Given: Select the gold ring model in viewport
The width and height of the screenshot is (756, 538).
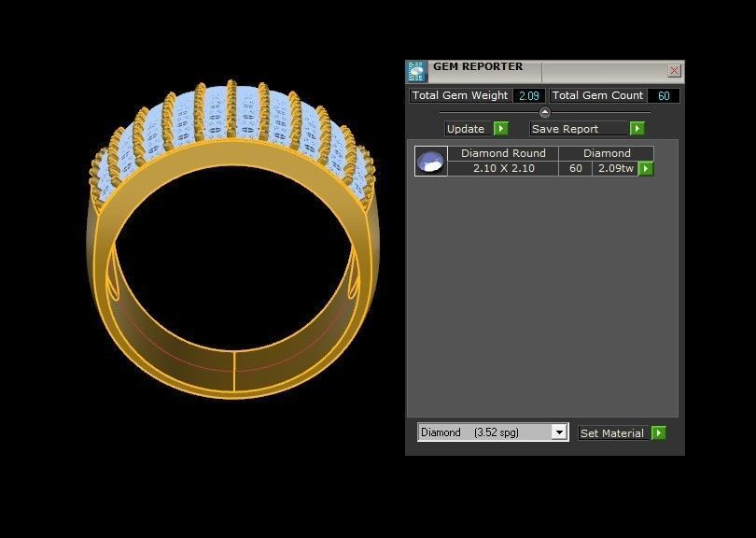Looking at the screenshot, I should [x=233, y=239].
